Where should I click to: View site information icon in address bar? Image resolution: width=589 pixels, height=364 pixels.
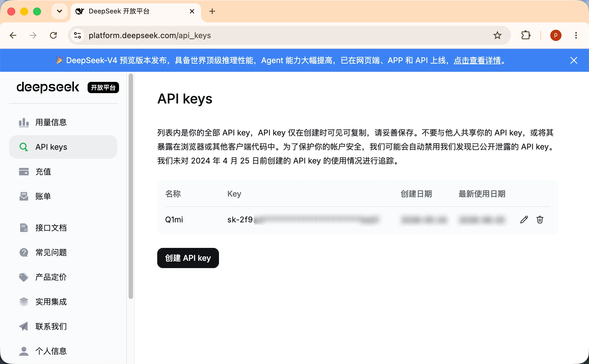[77, 35]
